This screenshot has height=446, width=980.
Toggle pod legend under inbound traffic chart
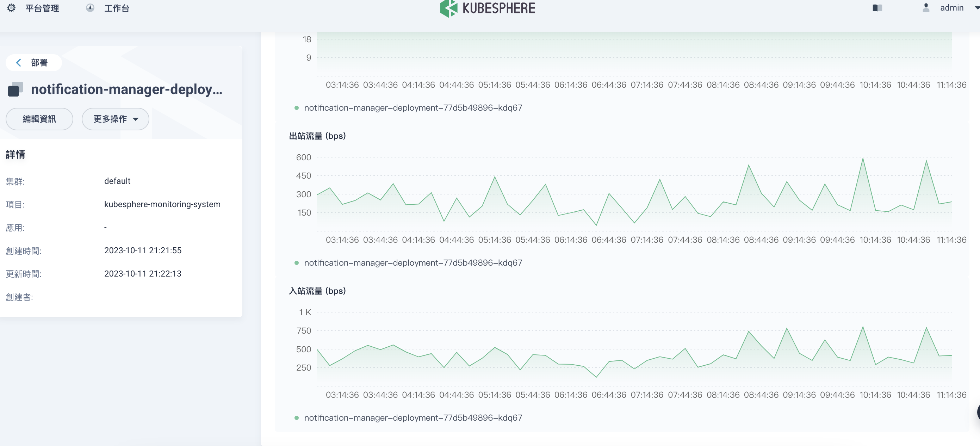[x=413, y=417]
